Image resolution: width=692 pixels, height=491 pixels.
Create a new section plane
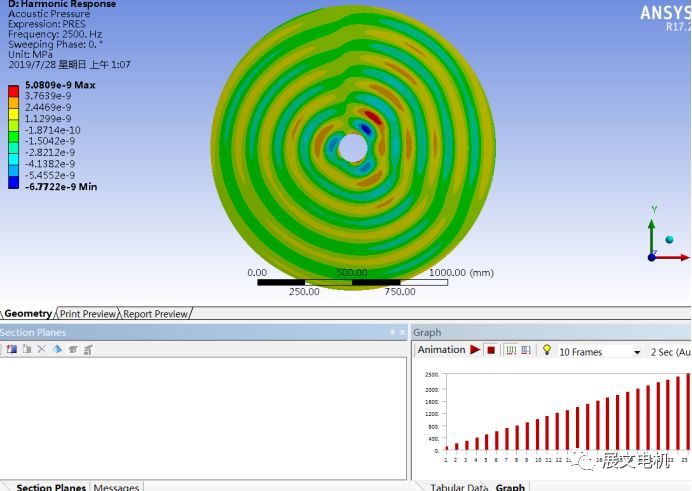coord(11,349)
